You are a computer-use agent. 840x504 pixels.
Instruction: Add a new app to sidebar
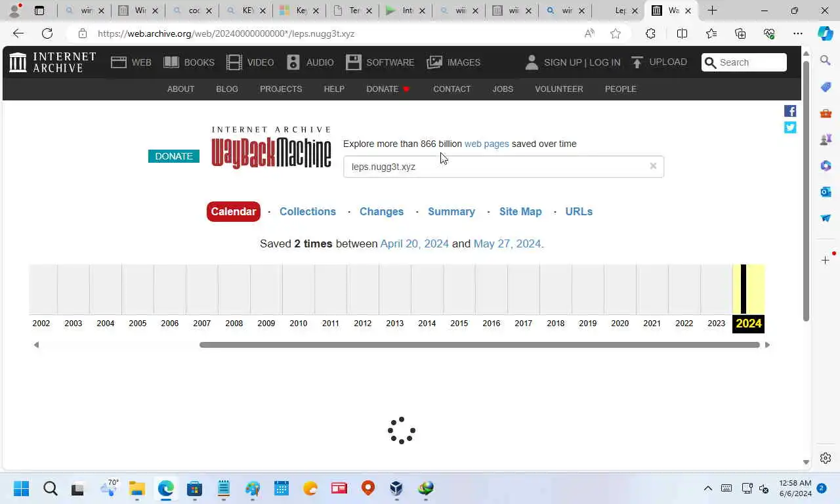[826, 261]
